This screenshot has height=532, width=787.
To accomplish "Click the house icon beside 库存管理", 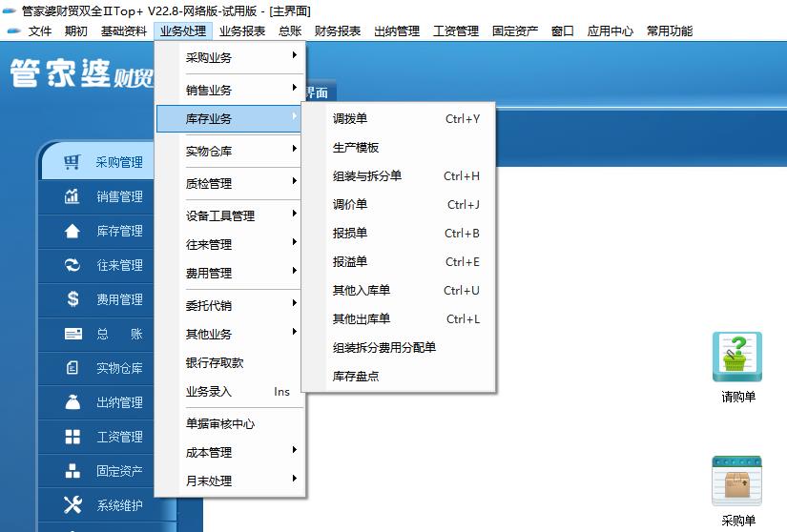I will (x=72, y=231).
